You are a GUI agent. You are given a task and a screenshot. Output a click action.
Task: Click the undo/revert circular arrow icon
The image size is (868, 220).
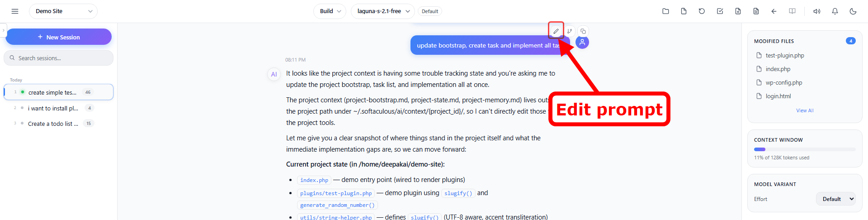(702, 11)
